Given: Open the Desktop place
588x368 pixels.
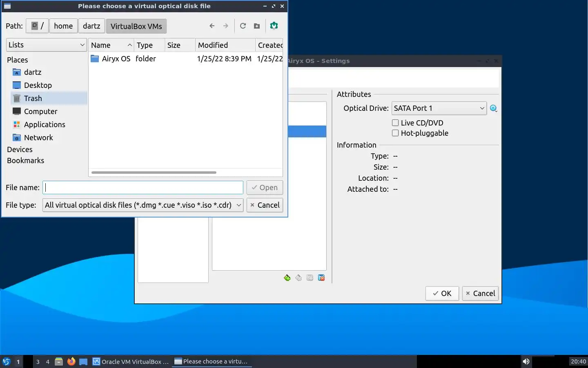Looking at the screenshot, I should [x=38, y=85].
